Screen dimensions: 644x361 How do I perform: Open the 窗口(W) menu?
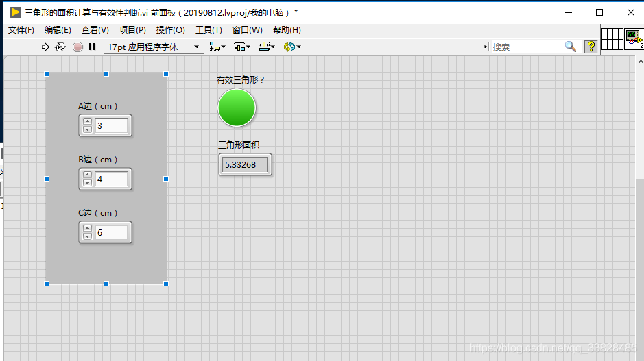pos(248,30)
